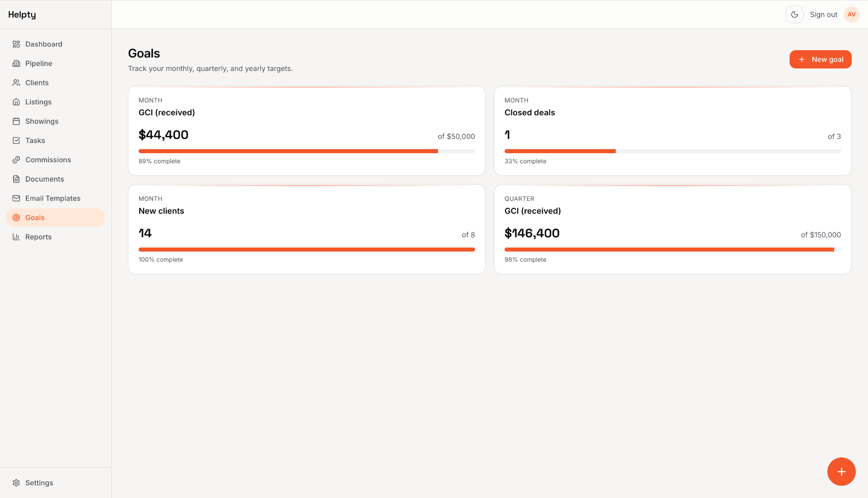This screenshot has width=868, height=498.
Task: Click the Reports bar chart icon
Action: [x=16, y=237]
